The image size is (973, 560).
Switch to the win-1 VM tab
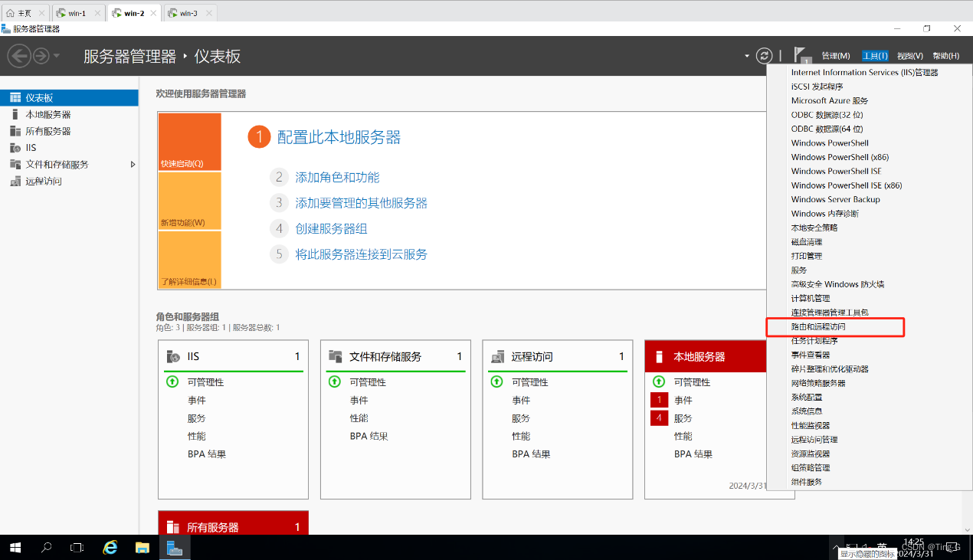77,13
